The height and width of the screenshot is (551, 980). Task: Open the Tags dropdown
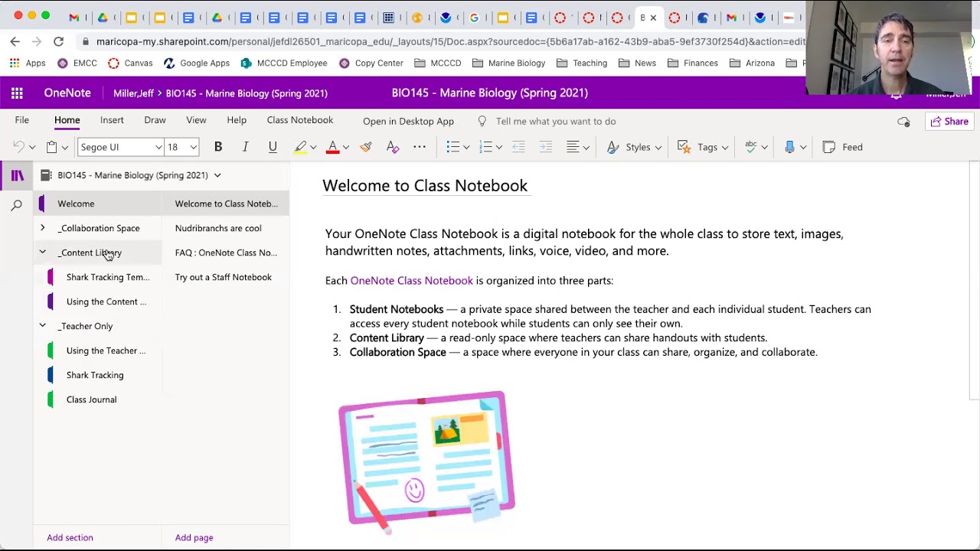[x=703, y=147]
